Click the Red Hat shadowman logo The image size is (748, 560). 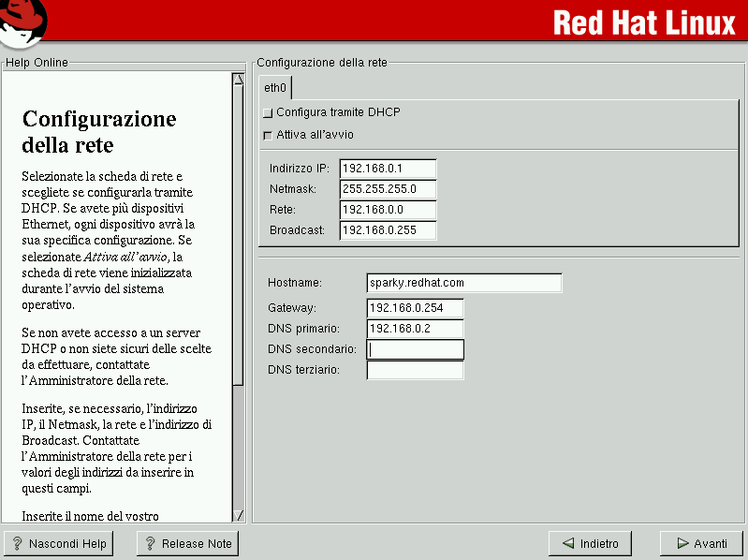(x=24, y=22)
